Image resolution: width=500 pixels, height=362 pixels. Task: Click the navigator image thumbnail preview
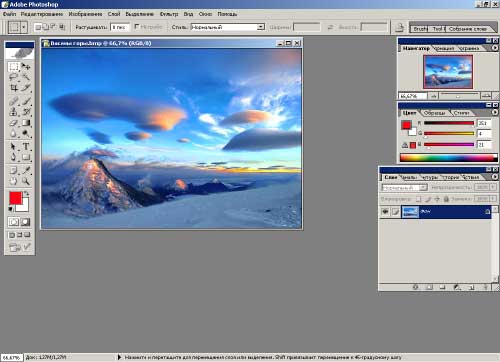(x=448, y=72)
